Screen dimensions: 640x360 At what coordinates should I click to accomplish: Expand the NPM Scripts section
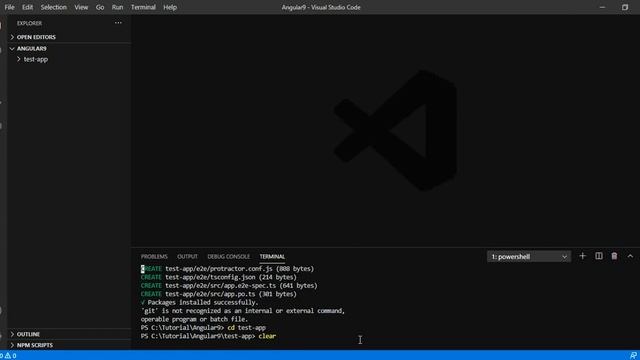(x=69, y=345)
